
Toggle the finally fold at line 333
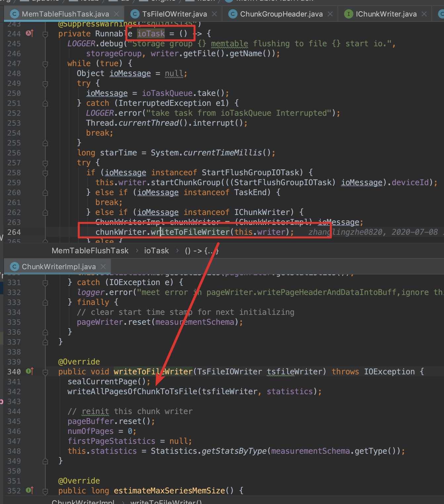pyautogui.click(x=45, y=302)
